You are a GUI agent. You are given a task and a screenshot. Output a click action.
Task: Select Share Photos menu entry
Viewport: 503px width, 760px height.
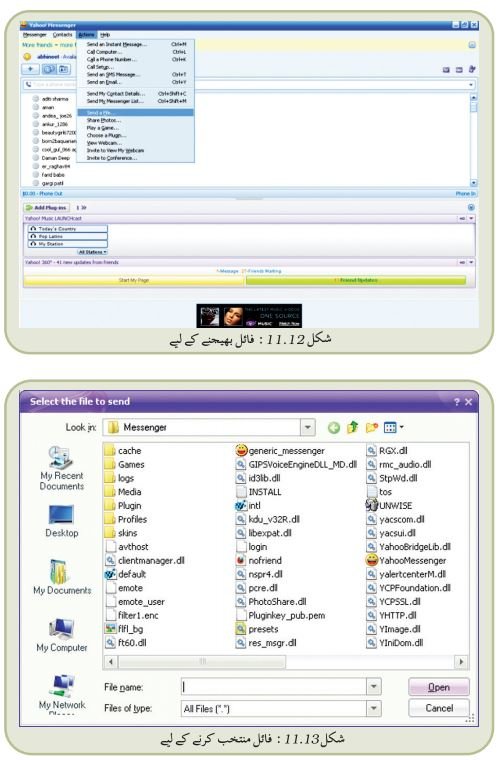click(x=104, y=120)
